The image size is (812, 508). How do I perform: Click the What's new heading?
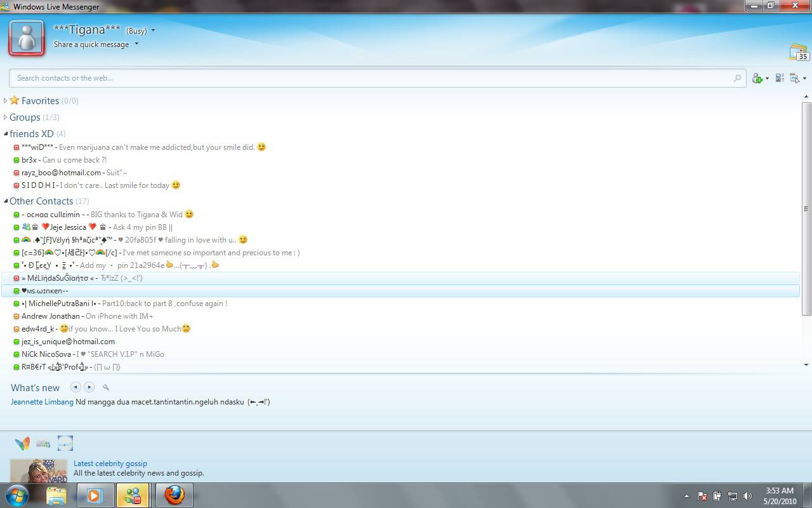(x=35, y=388)
